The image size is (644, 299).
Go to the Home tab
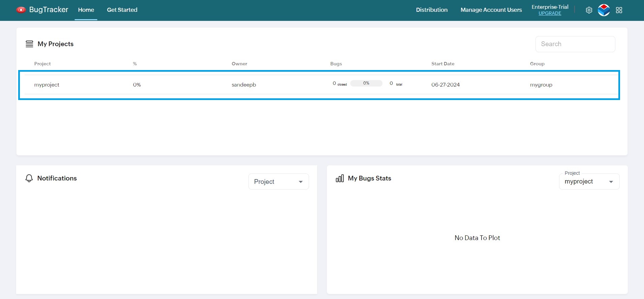click(x=86, y=10)
